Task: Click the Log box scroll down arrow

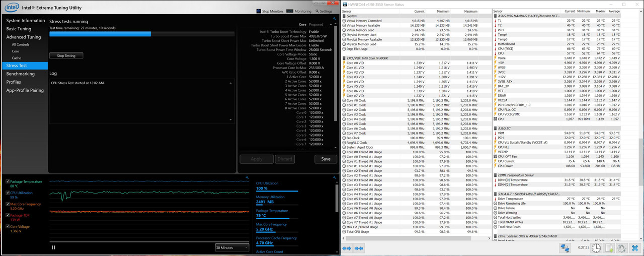Action: [x=231, y=119]
